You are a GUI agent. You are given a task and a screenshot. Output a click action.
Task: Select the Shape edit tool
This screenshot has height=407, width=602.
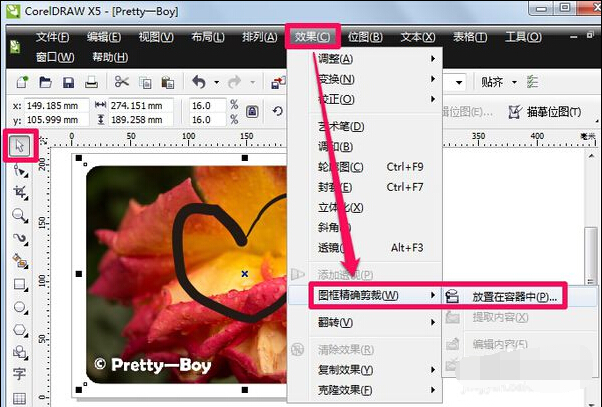pyautogui.click(x=20, y=170)
